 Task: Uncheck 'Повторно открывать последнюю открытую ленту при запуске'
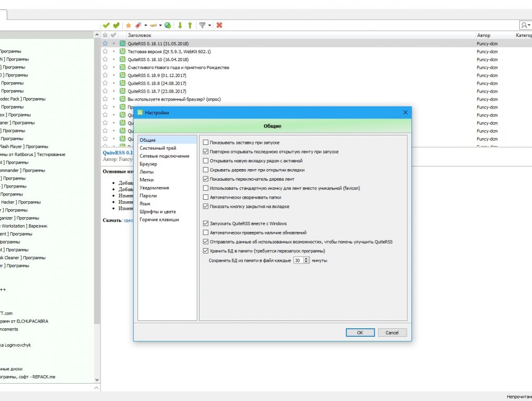pos(205,152)
